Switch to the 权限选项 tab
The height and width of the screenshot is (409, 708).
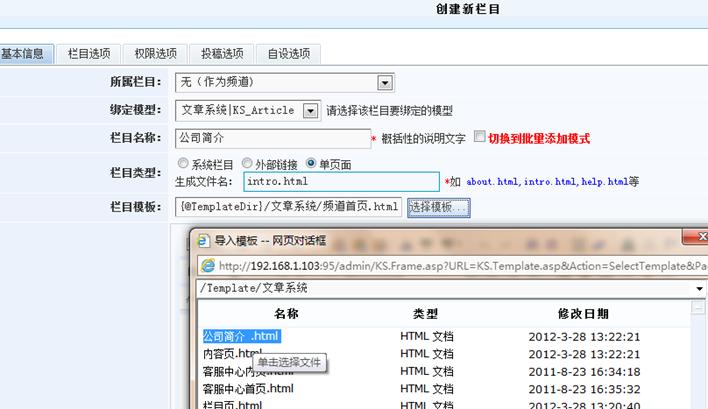point(155,54)
